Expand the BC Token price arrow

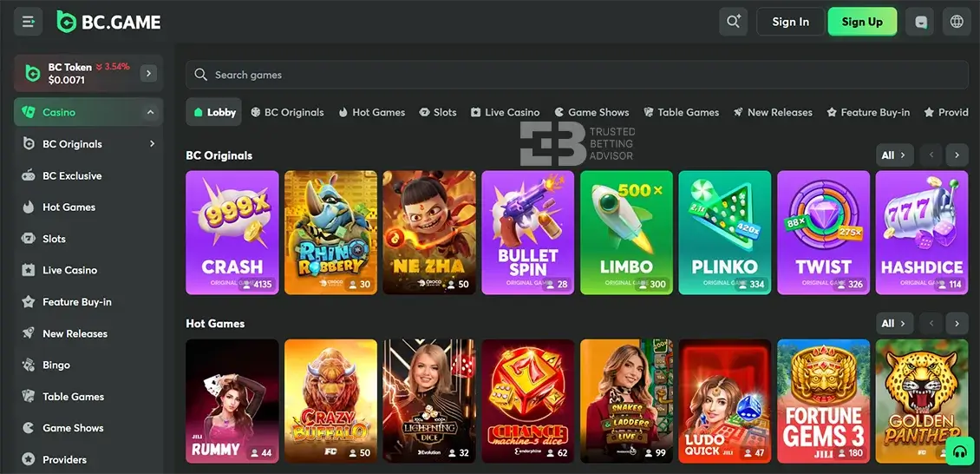(148, 73)
